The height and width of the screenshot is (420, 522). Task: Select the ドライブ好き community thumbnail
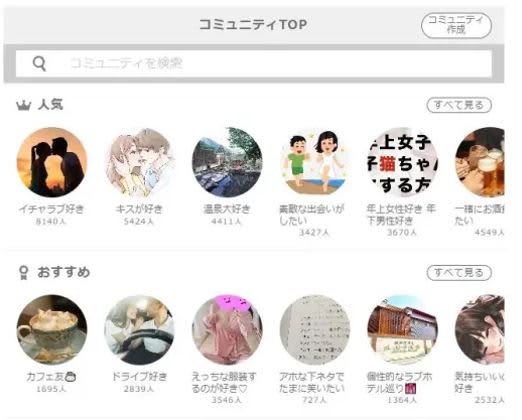click(x=139, y=330)
